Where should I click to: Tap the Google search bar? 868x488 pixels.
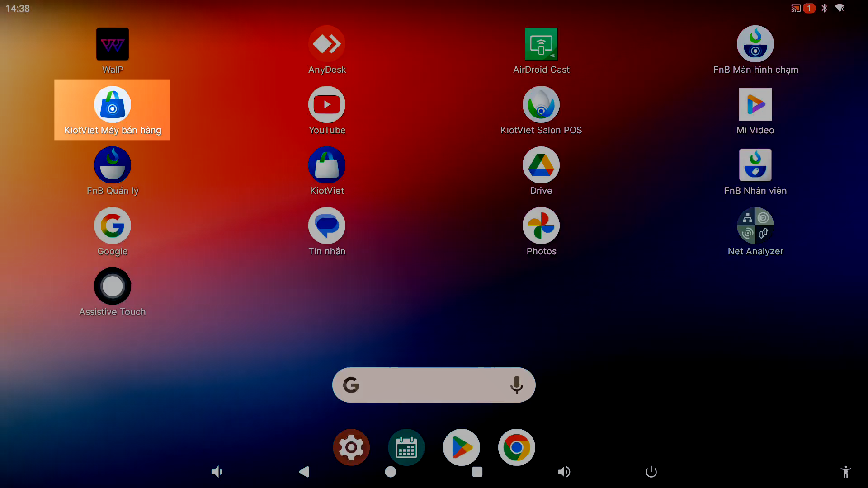pyautogui.click(x=429, y=385)
